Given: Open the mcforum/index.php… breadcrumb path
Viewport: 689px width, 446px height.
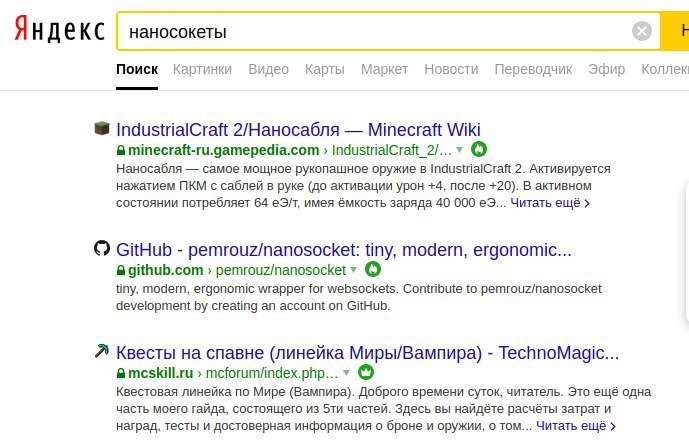Looking at the screenshot, I should pyautogui.click(x=272, y=373).
